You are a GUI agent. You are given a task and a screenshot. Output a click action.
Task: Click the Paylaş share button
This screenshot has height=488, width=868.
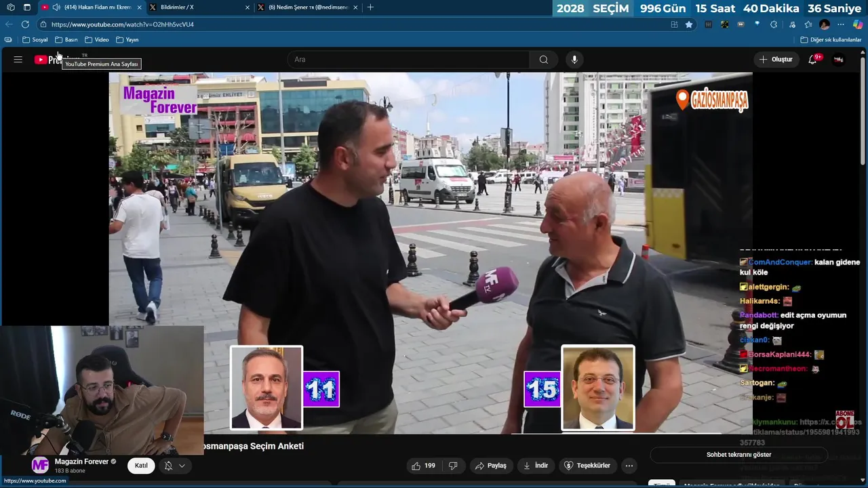[491, 466]
